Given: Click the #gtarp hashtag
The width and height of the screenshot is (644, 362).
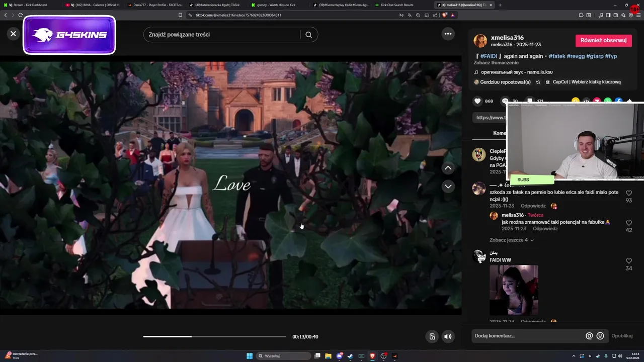Looking at the screenshot, I should coord(595,56).
